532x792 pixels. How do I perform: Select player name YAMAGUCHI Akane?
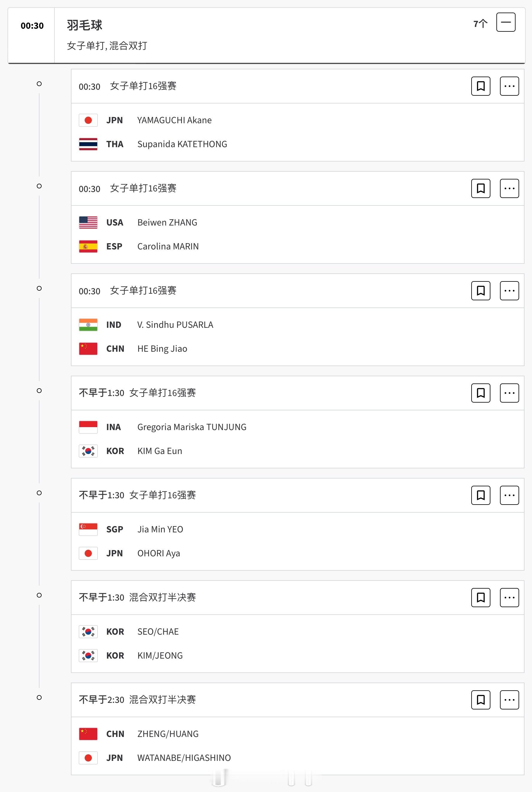tap(174, 120)
